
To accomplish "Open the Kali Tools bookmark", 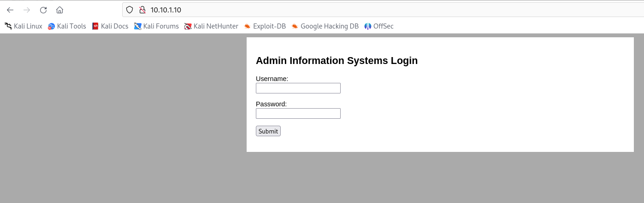I will coord(67,26).
